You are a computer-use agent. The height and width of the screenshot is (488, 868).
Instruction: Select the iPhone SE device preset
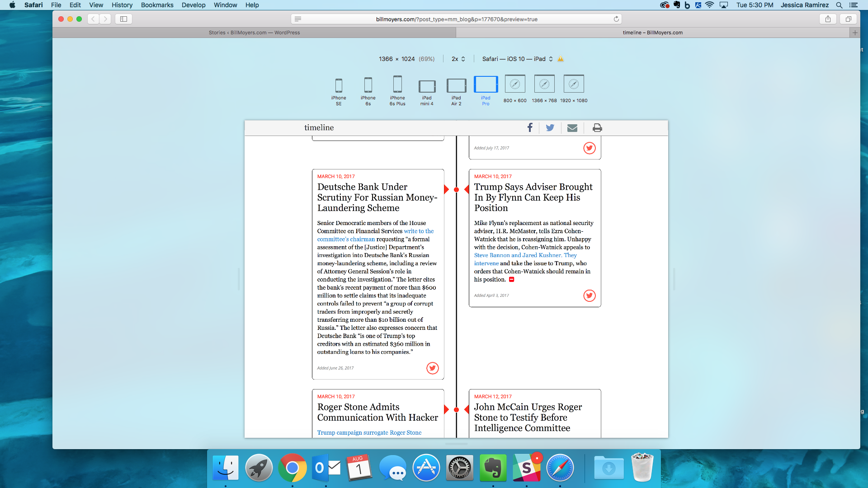point(339,86)
